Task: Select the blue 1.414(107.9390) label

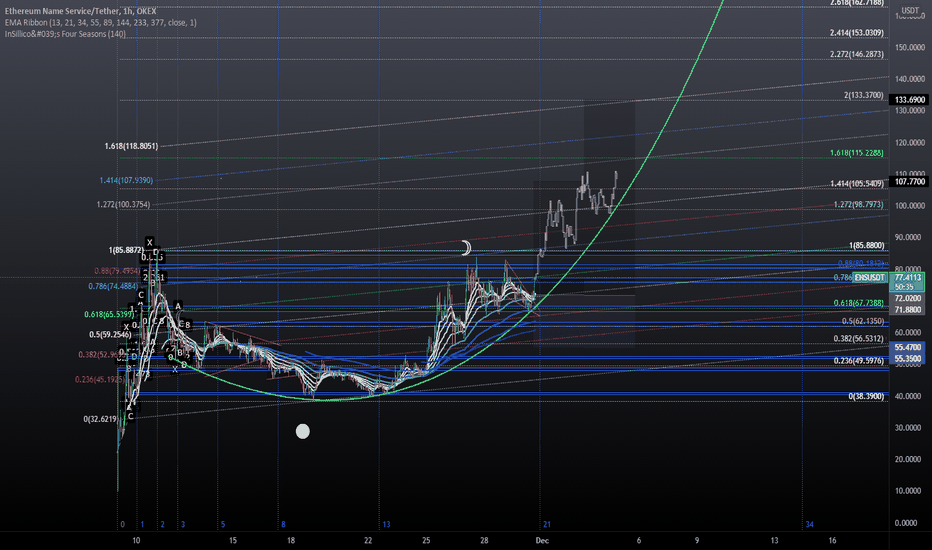Action: click(126, 180)
